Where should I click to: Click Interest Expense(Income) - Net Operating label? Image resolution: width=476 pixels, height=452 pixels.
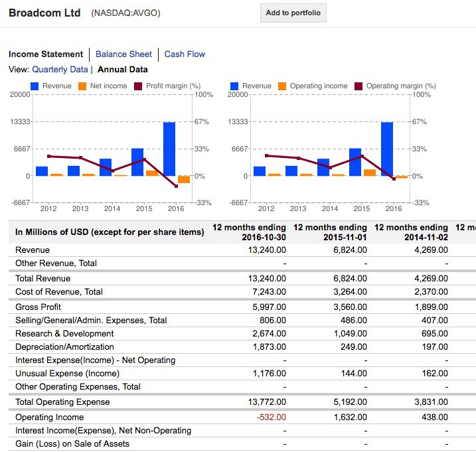[x=96, y=360]
